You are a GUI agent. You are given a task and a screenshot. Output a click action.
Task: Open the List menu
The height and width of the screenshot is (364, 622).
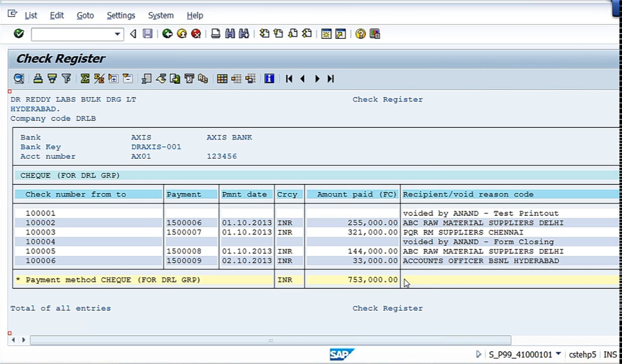(31, 15)
